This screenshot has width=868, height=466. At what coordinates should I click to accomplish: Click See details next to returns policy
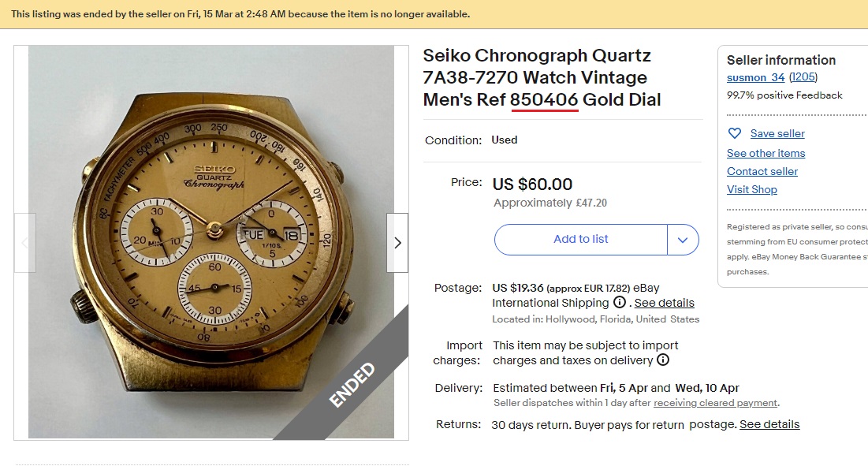(x=769, y=424)
